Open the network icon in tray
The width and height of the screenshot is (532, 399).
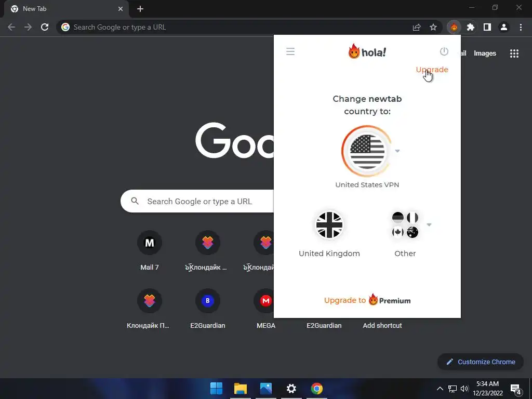coord(453,389)
